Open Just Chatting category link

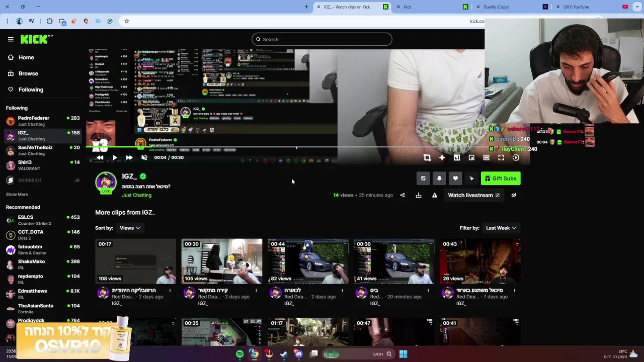[136, 195]
